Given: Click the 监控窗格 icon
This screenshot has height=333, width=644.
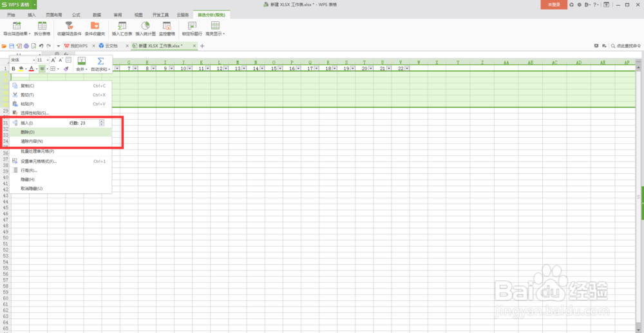Looking at the screenshot, I should (x=167, y=26).
